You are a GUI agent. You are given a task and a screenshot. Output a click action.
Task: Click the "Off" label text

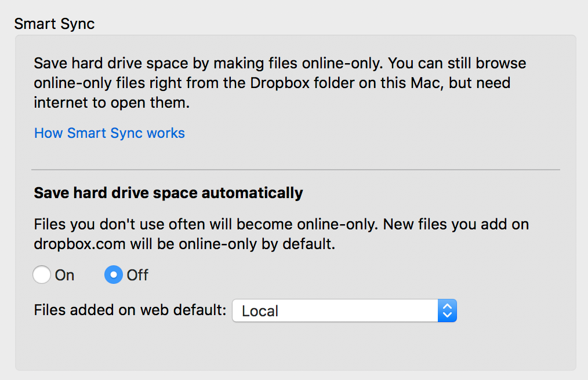tap(137, 275)
